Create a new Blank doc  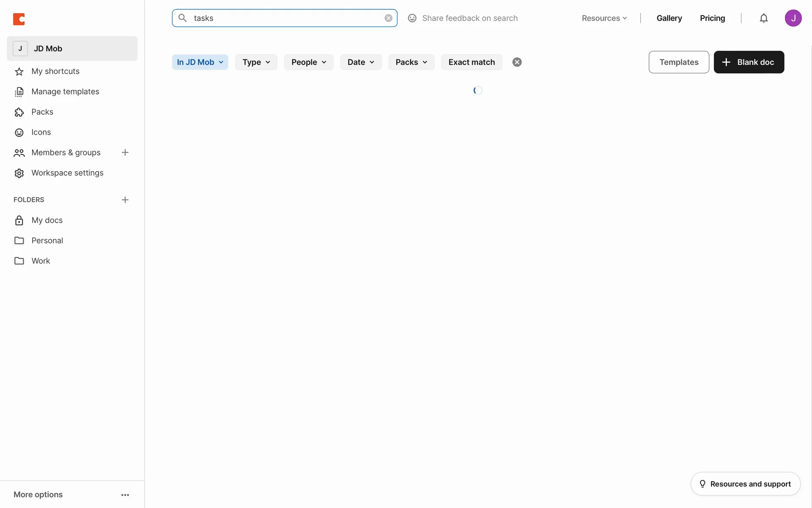(749, 62)
